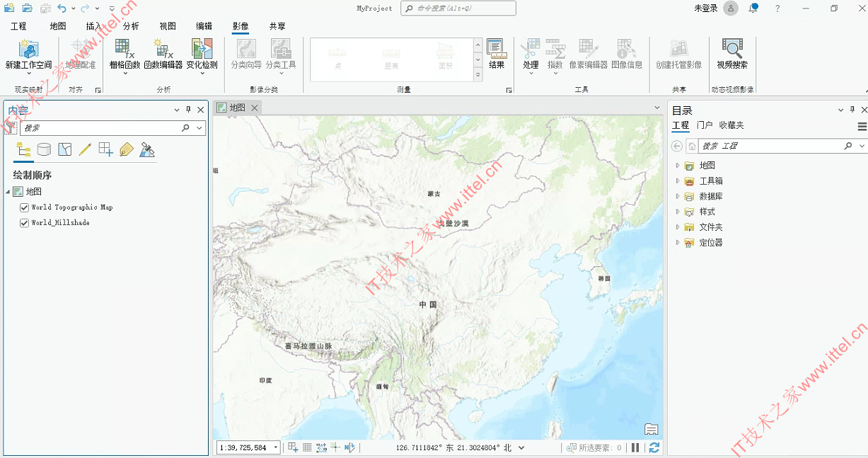This screenshot has width=868, height=458.
Task: Choose List By Editing pencil icon
Action: (x=85, y=149)
